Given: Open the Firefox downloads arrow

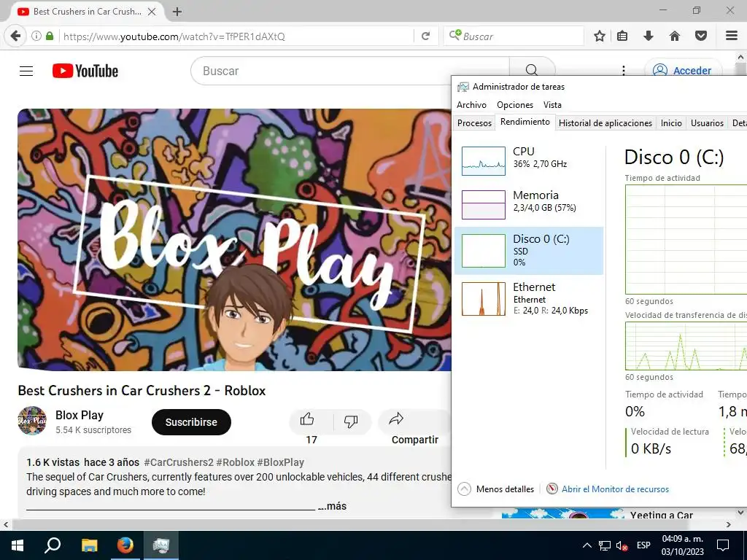Looking at the screenshot, I should 649,36.
